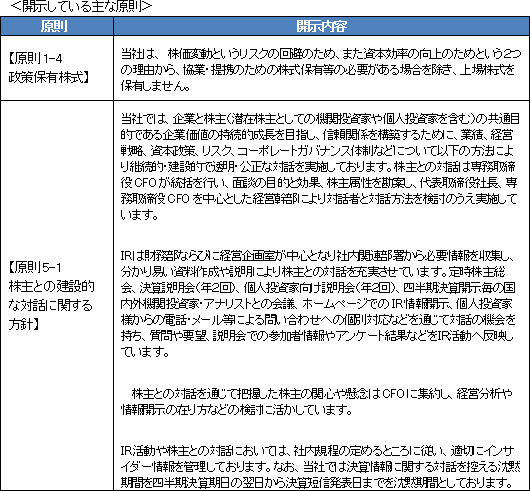Click the paragraph starting 当社は、株価変動というリスク

(x=321, y=70)
